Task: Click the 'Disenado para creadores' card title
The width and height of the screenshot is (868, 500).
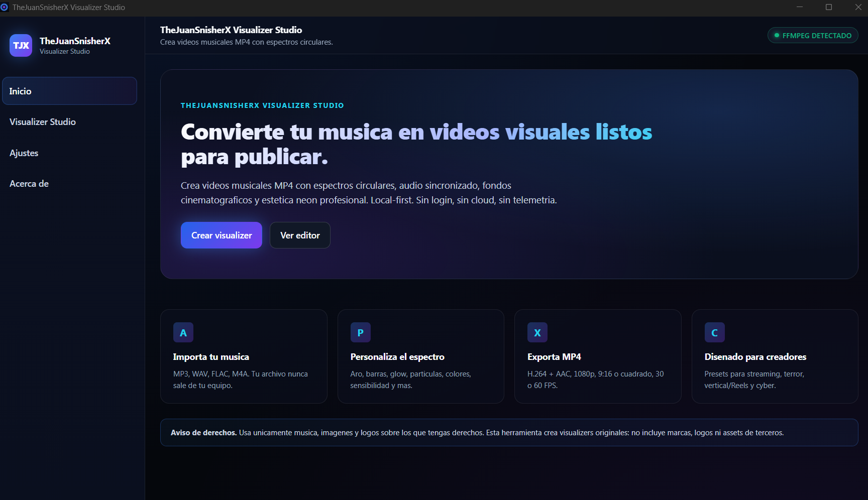Action: [x=755, y=357]
